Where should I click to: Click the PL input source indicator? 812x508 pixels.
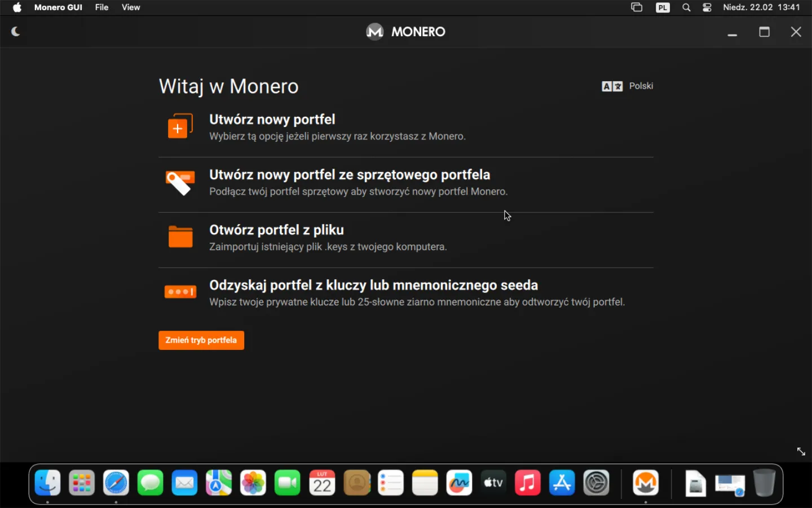tap(663, 7)
